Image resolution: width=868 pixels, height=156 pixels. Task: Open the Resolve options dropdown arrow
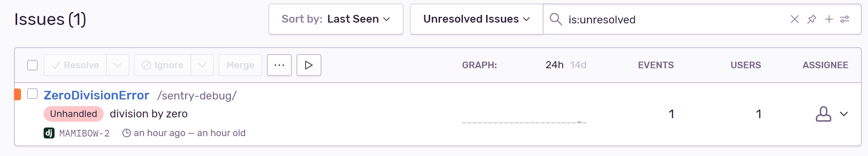point(118,65)
